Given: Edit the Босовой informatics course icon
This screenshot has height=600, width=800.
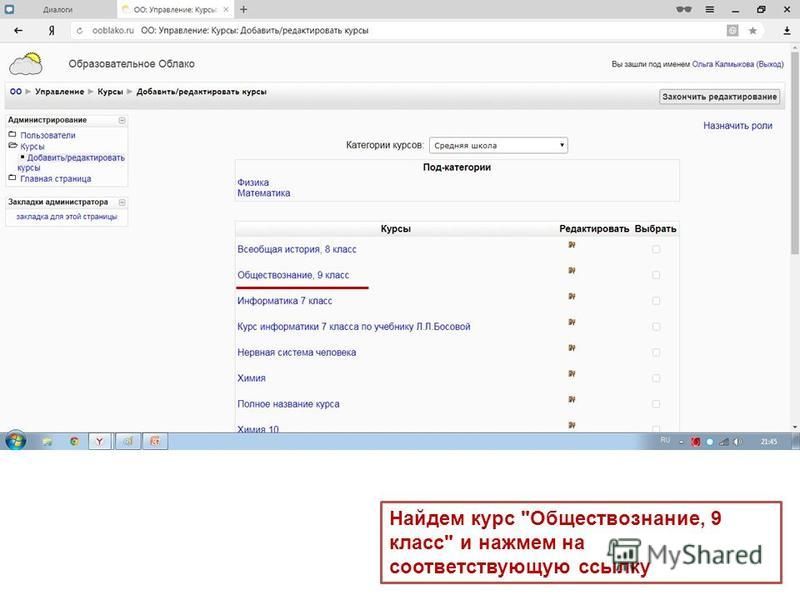Looking at the screenshot, I should coord(572,322).
